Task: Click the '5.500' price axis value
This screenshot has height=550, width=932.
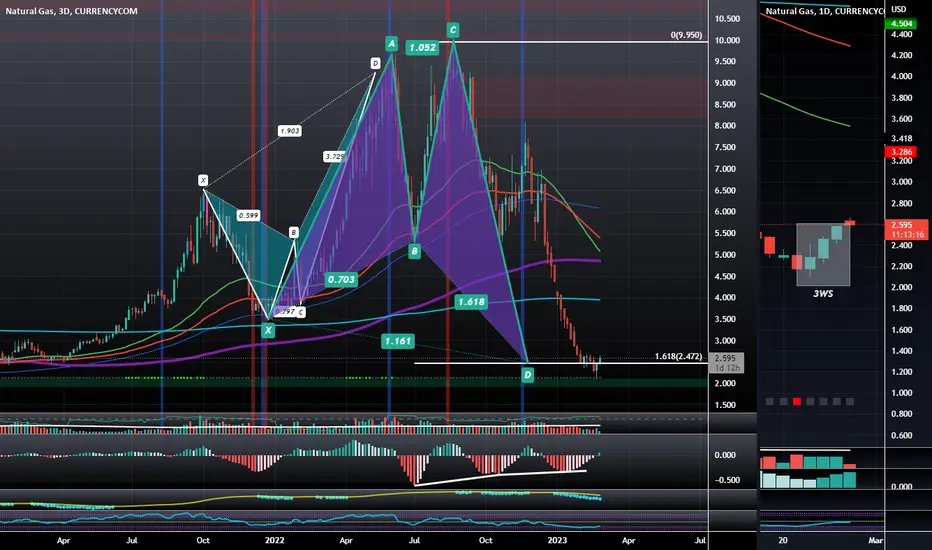Action: tap(725, 234)
